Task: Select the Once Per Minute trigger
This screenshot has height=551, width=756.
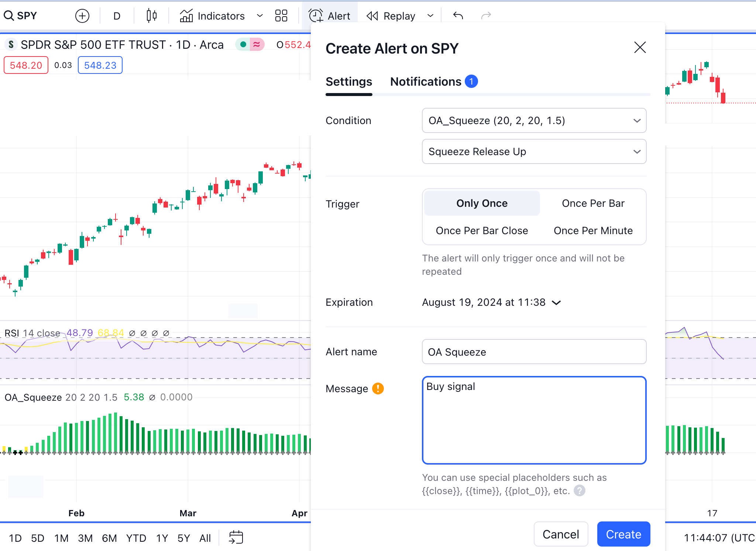Action: tap(593, 230)
